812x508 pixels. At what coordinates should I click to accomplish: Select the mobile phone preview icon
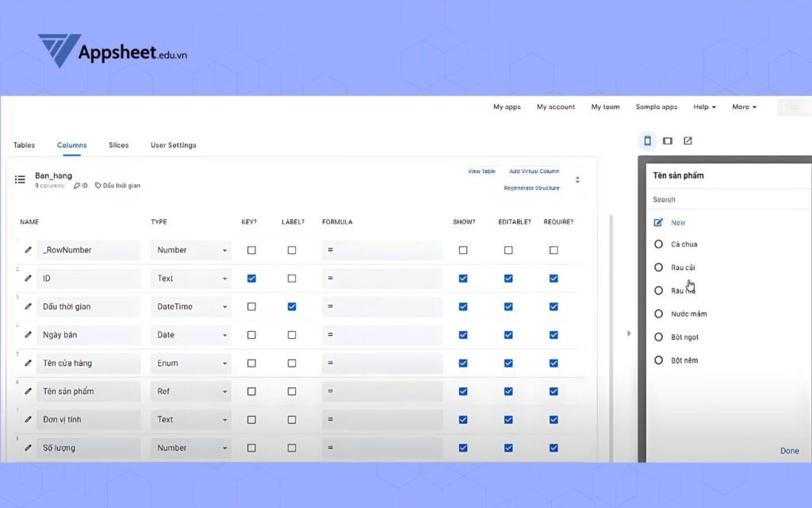(x=647, y=140)
